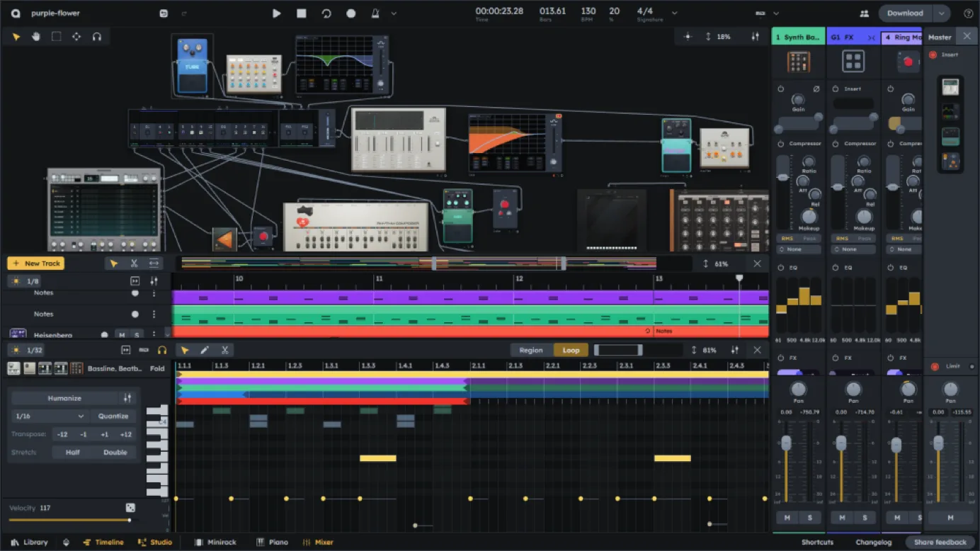Viewport: 980px width, 551px height.
Task: Open the Library panel
Action: coord(29,543)
